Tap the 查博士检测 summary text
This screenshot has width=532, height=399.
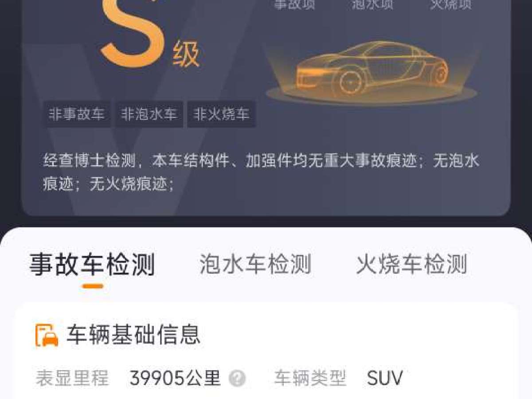point(261,172)
